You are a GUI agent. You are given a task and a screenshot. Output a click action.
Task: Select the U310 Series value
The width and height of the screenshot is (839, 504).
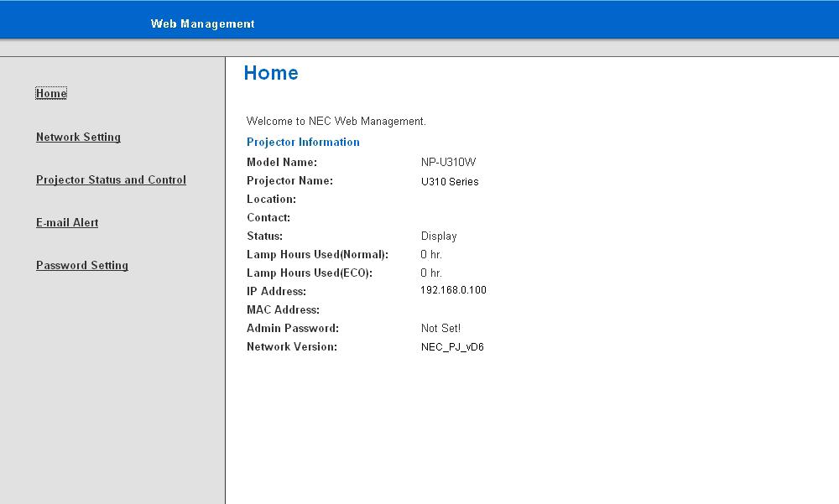(x=450, y=181)
